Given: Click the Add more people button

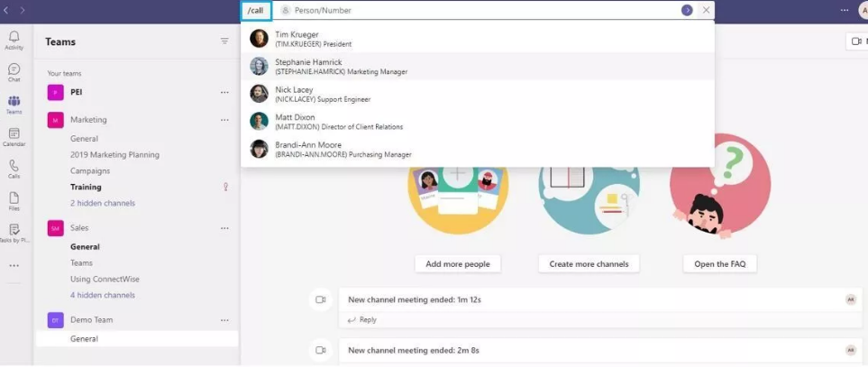Looking at the screenshot, I should point(458,264).
